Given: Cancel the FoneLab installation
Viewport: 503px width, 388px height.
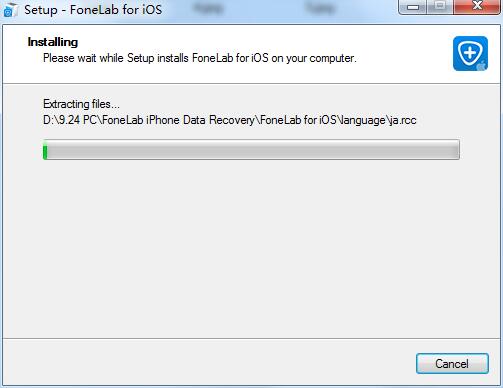Looking at the screenshot, I should point(452,363).
